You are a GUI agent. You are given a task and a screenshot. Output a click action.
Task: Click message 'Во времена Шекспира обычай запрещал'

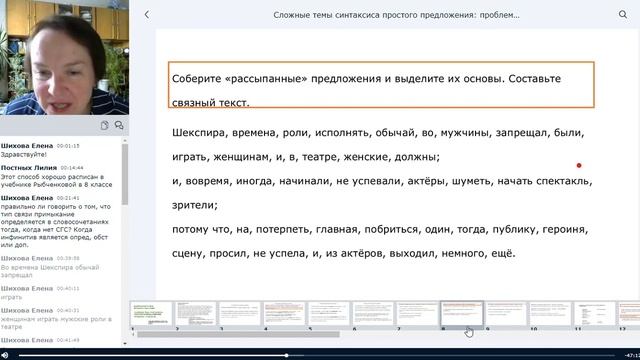[50, 271]
